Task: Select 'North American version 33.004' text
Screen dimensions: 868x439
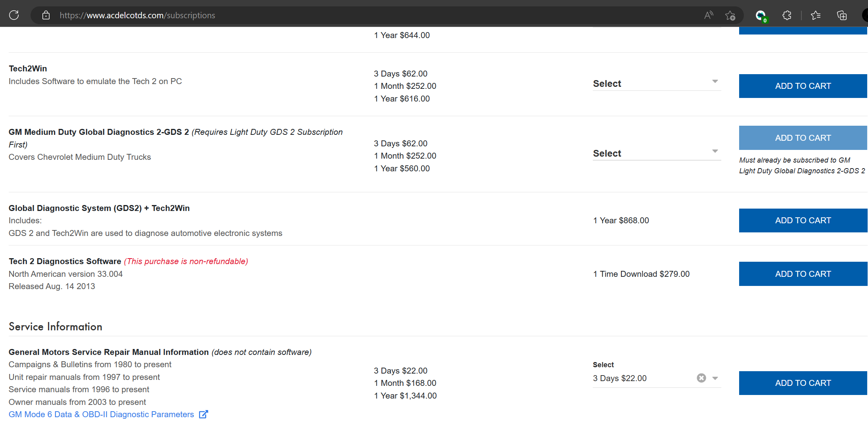Action: pos(66,274)
